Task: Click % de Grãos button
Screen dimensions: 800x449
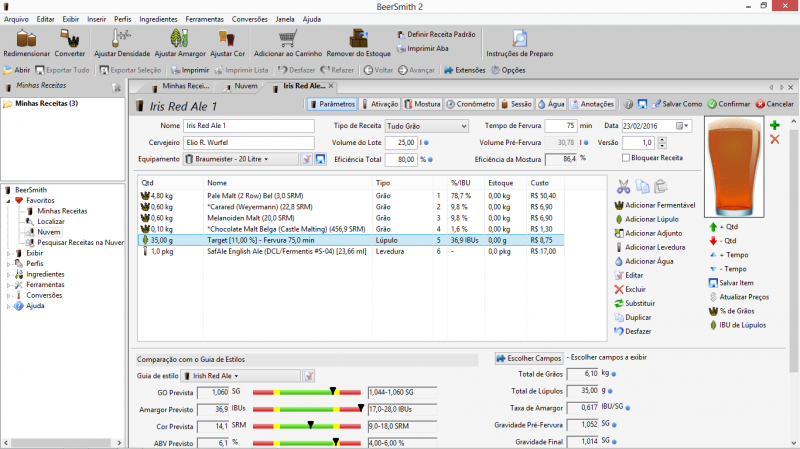Action: (732, 311)
